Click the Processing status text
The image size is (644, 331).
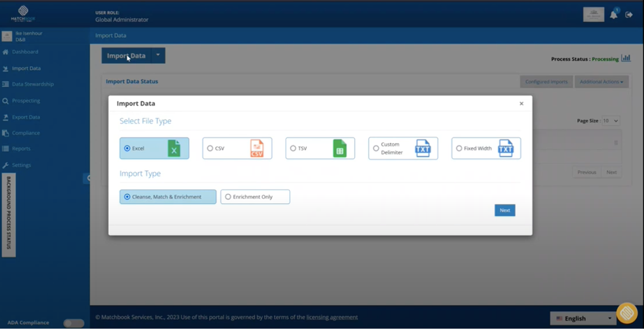point(605,59)
